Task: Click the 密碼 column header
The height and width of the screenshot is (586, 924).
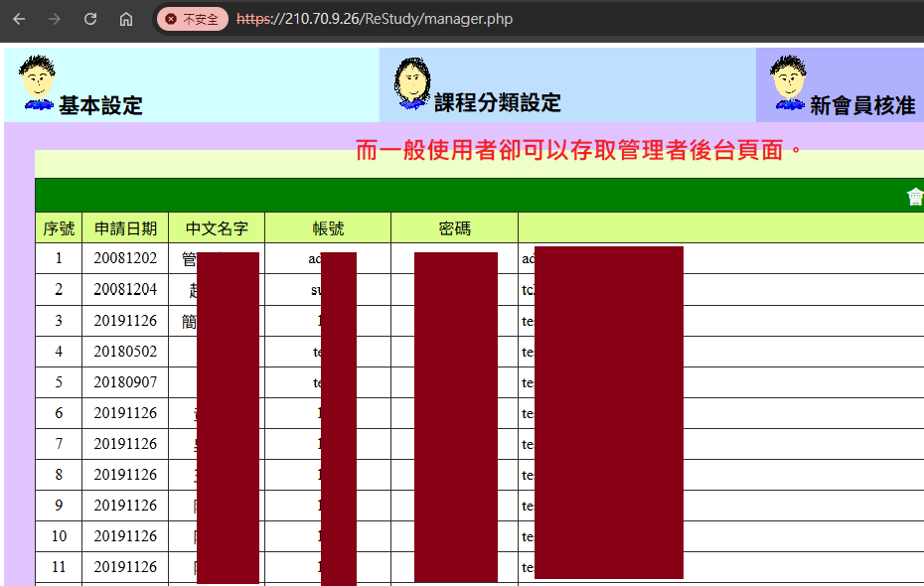Action: (455, 228)
